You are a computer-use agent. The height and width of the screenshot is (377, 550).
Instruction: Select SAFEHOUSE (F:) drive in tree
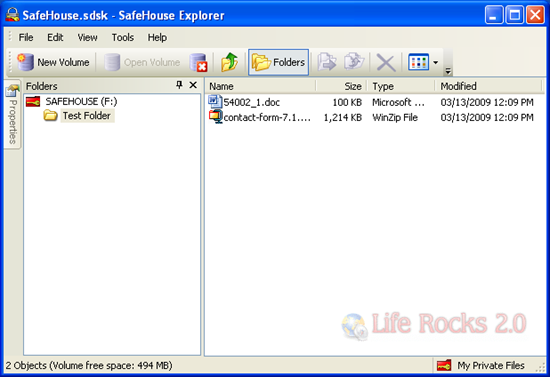tap(81, 102)
